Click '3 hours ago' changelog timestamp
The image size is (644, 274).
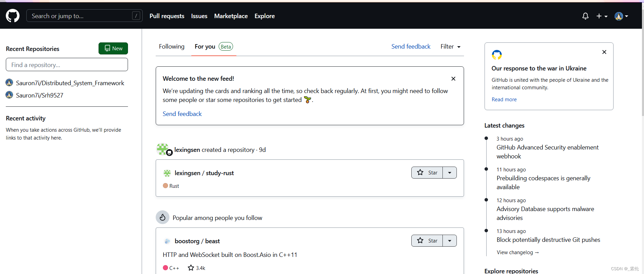(510, 139)
